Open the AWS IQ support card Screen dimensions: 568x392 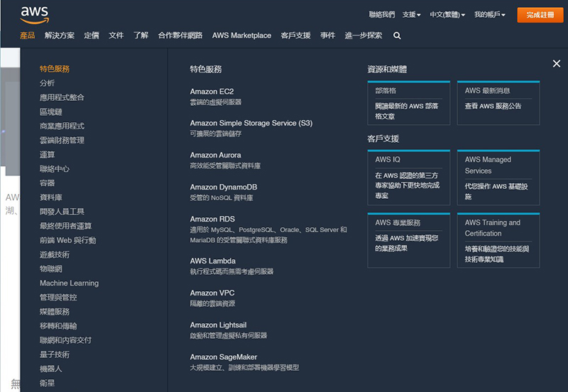(409, 178)
